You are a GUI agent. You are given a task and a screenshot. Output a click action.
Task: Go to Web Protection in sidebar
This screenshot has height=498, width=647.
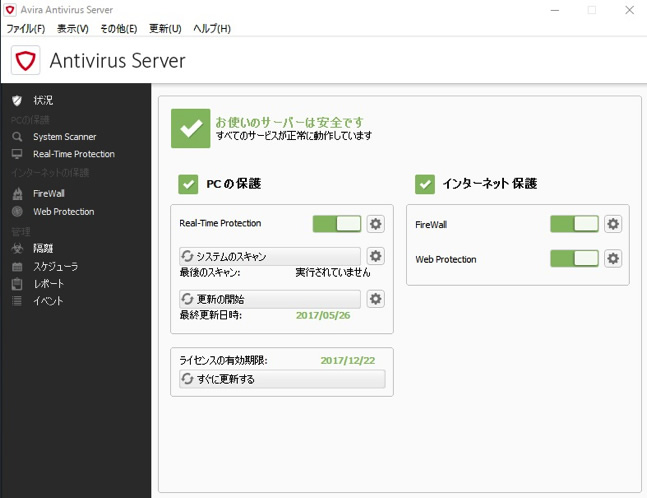(x=64, y=212)
